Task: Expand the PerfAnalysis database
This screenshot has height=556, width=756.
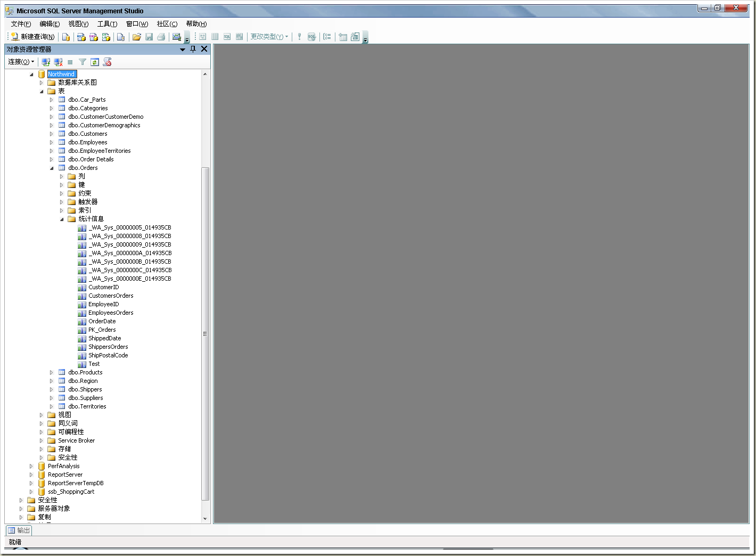Action: tap(31, 466)
